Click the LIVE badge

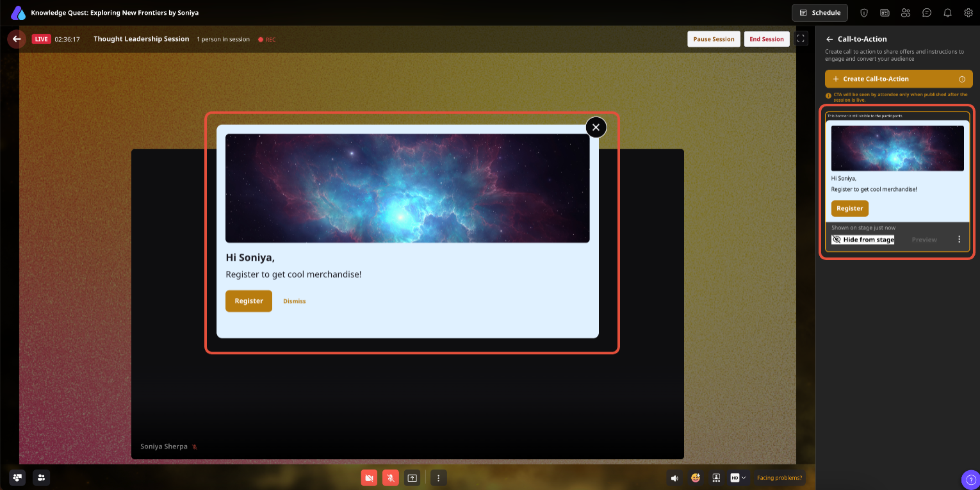(41, 39)
